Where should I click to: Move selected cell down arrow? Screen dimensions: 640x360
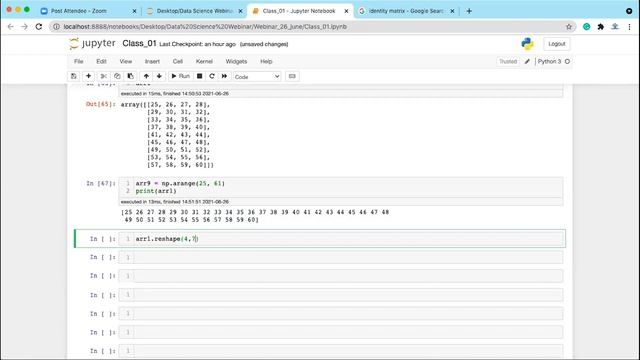159,76
